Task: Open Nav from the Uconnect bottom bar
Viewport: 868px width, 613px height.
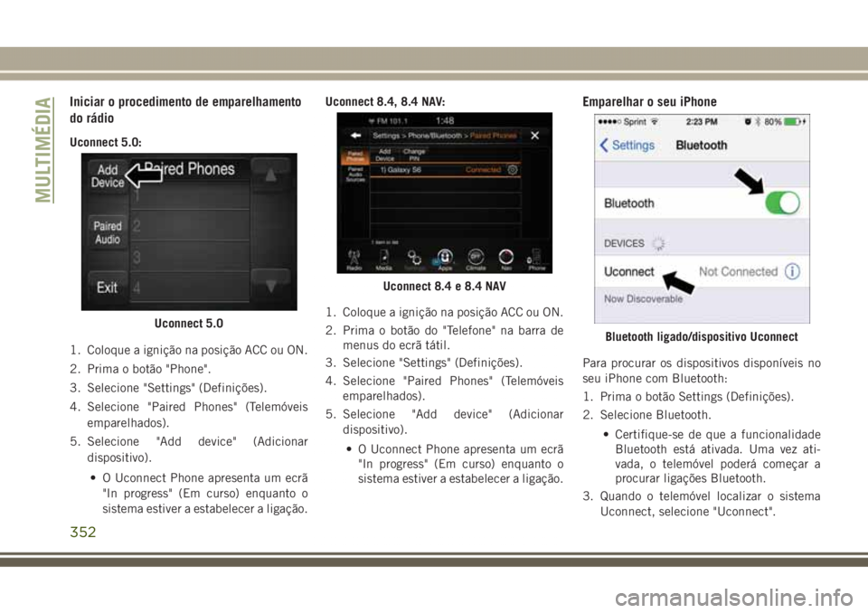Action: 506,259
